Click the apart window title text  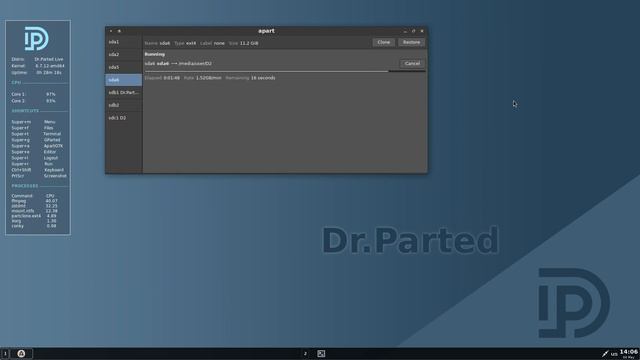click(267, 31)
